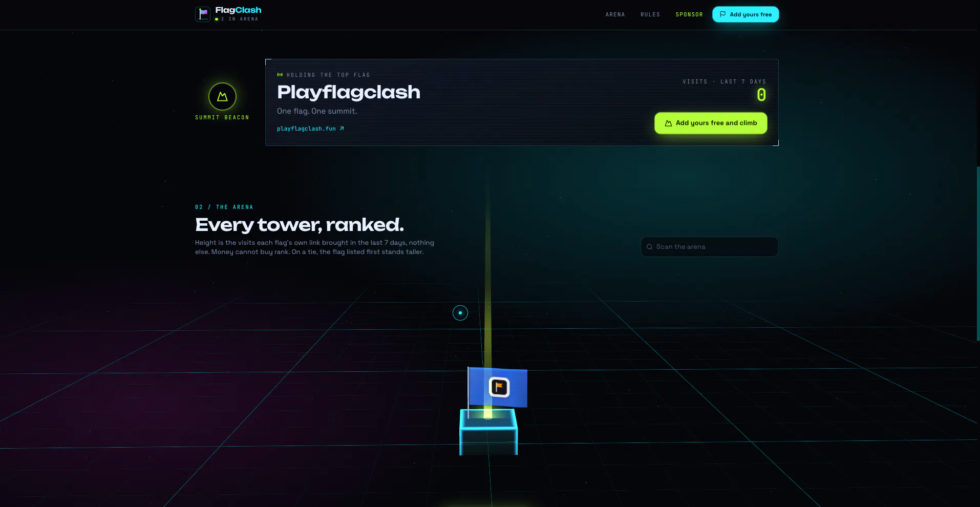
Task: Focus the Scan the arena search field
Action: [710, 247]
